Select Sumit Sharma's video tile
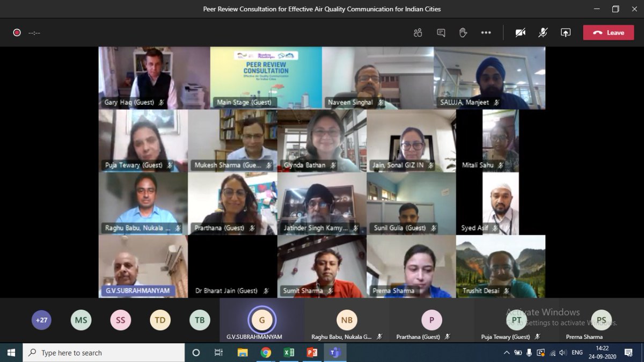Screen dimensions: 644x362 (x=322, y=266)
